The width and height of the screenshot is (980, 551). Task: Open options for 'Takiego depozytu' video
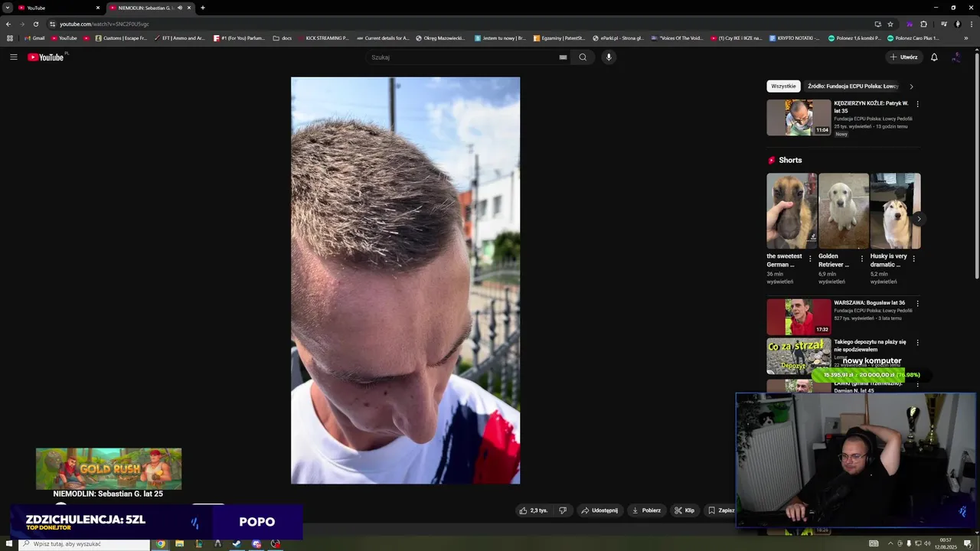tap(917, 343)
